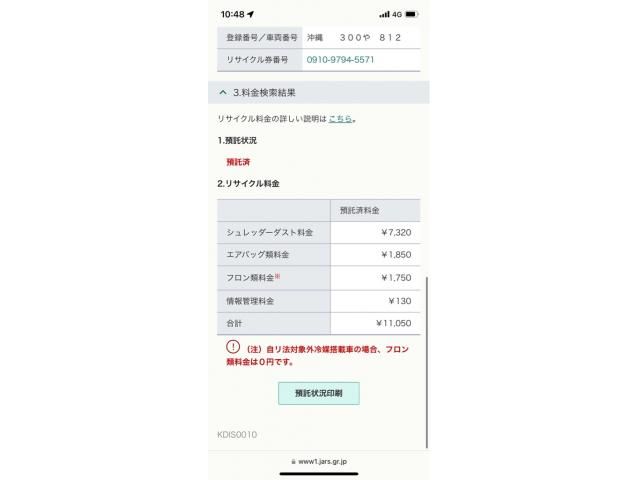
Task: Tap the www1.jars.gr.jp address bar
Action: click(x=319, y=462)
